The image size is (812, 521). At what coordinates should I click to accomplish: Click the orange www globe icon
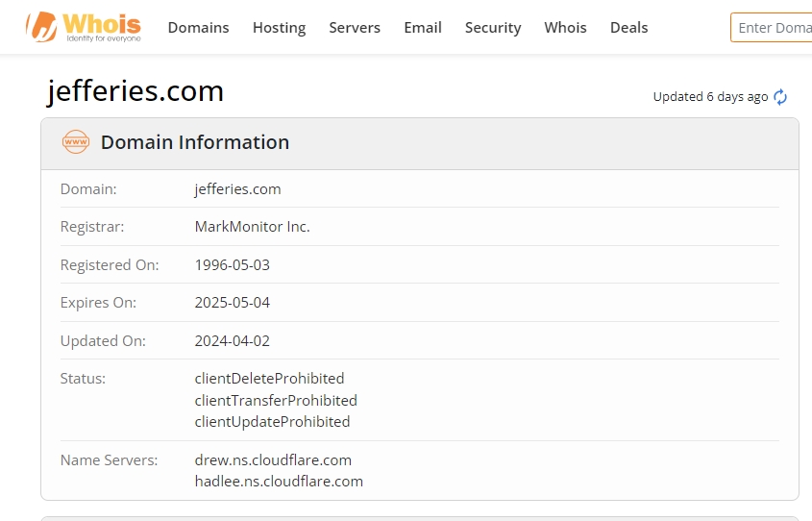75,142
